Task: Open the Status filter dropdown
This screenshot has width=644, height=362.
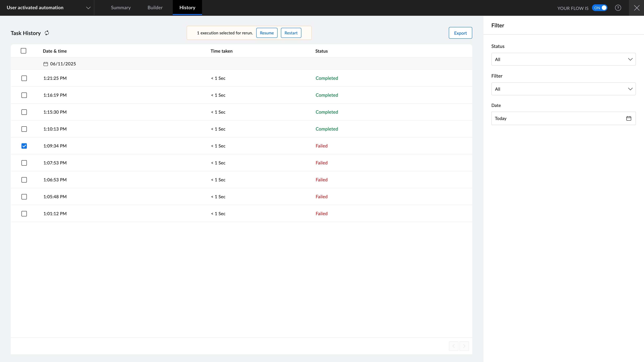Action: (563, 59)
